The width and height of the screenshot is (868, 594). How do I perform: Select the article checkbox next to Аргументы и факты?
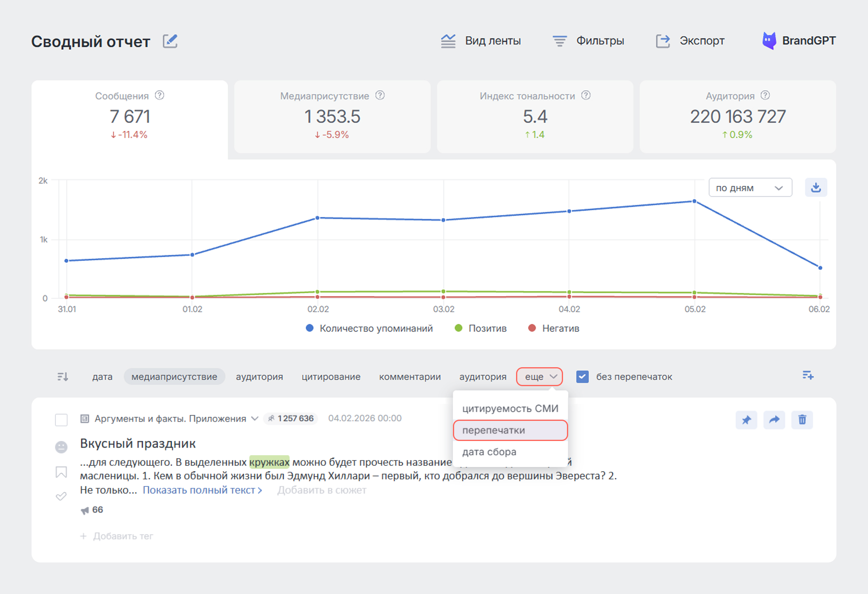[61, 420]
